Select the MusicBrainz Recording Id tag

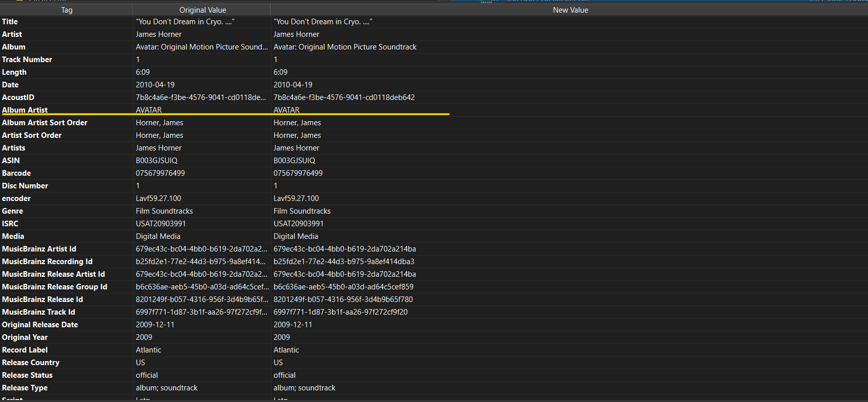47,262
